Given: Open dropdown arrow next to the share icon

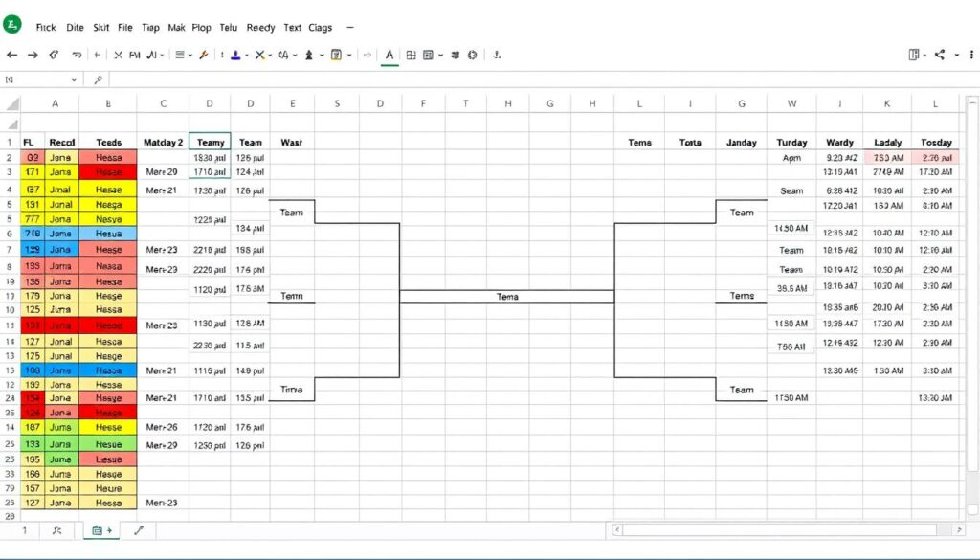Looking at the screenshot, I should pos(956,56).
